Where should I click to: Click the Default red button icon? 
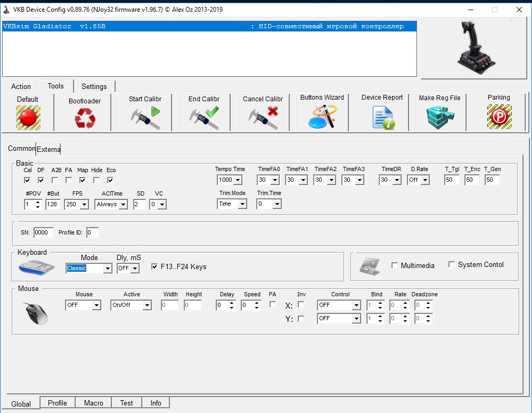pyautogui.click(x=28, y=118)
